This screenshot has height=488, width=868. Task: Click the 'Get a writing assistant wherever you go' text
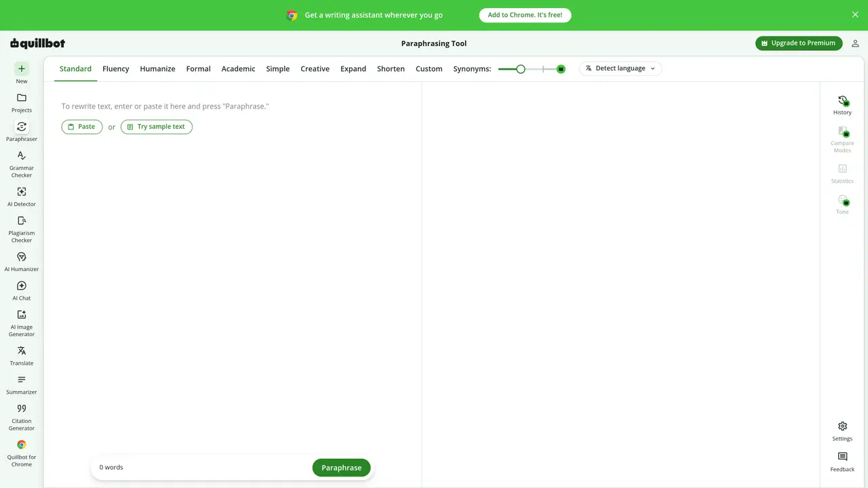374,15
